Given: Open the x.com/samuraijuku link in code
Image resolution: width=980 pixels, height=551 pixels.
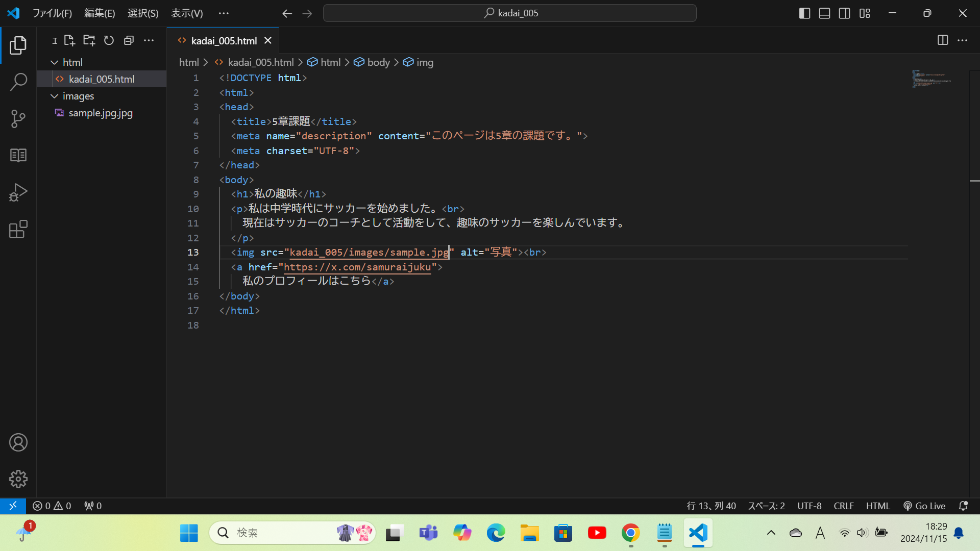Looking at the screenshot, I should click(357, 267).
